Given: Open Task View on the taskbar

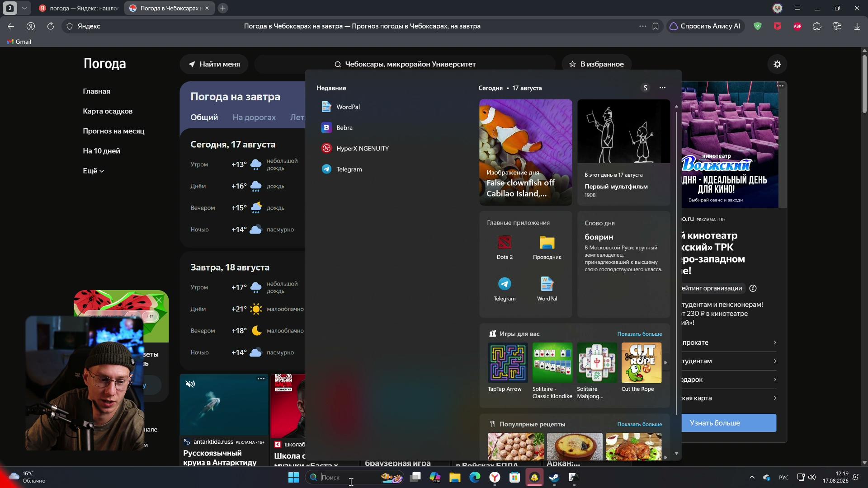Looking at the screenshot, I should [415, 477].
